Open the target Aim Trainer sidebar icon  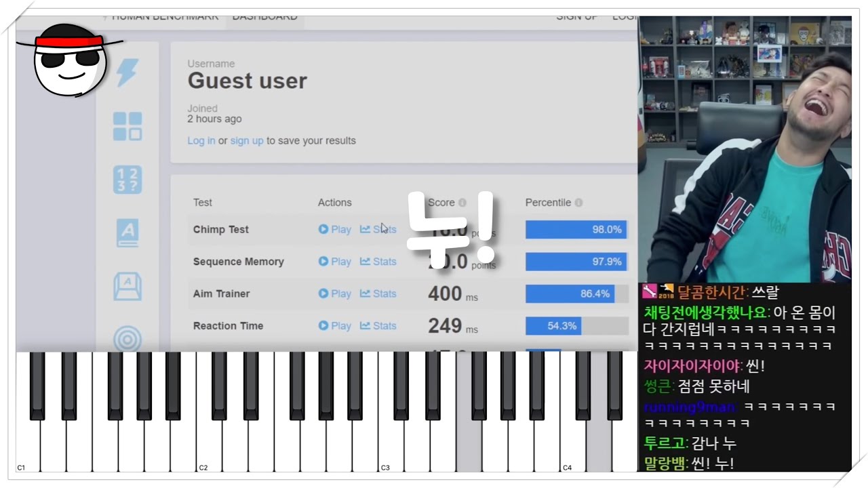point(127,338)
